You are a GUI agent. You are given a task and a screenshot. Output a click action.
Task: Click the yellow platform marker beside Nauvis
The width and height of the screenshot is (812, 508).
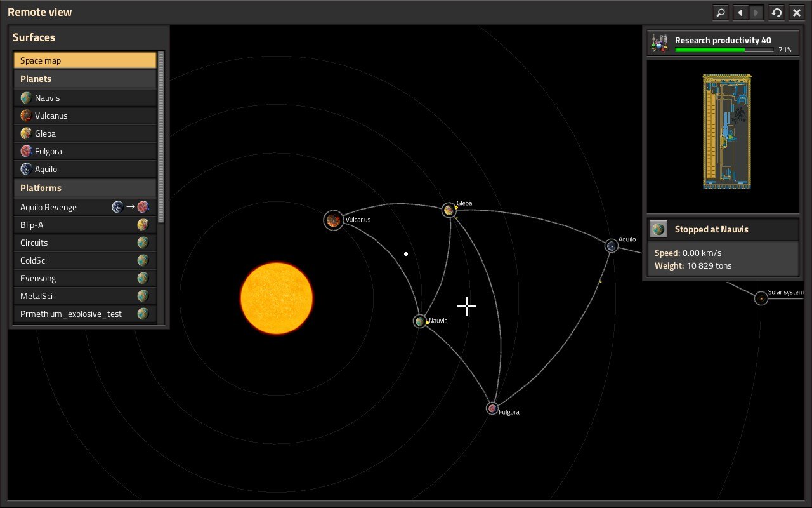(x=427, y=323)
